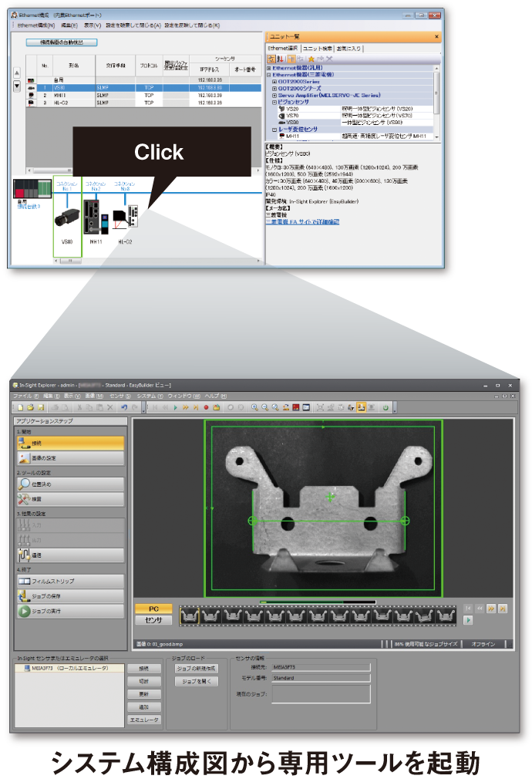Play the filmstrip with green arrow
The width and height of the screenshot is (532, 779).
tap(467, 620)
